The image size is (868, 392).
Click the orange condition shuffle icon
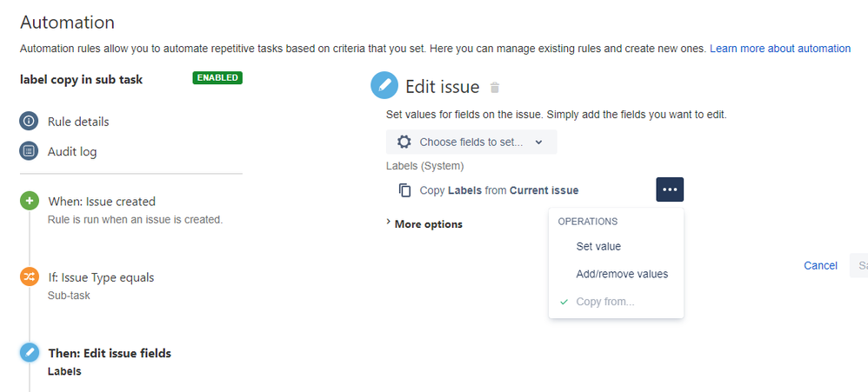coord(30,277)
